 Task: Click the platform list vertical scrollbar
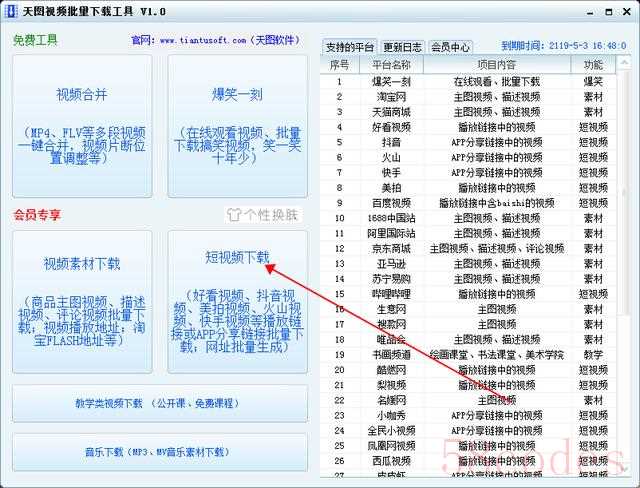click(x=624, y=192)
